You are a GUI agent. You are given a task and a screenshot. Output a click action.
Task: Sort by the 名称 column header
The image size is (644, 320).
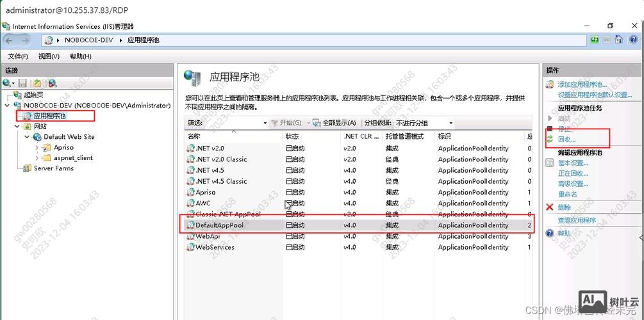[x=233, y=136]
